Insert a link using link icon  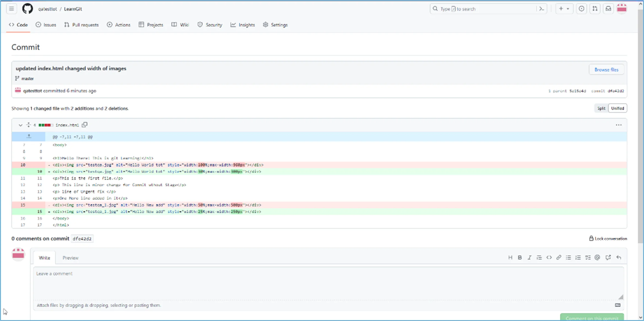559,257
